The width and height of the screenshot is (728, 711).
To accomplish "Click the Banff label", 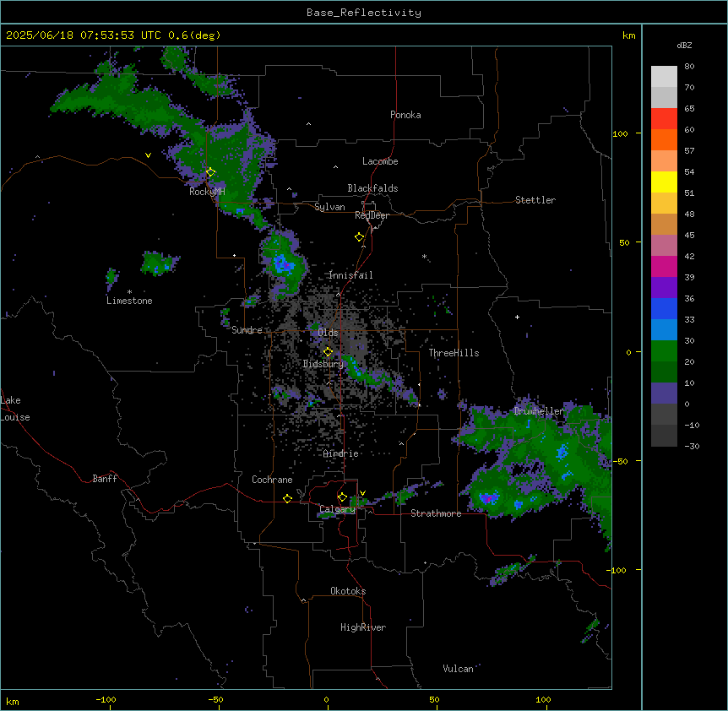I will 105,479.
